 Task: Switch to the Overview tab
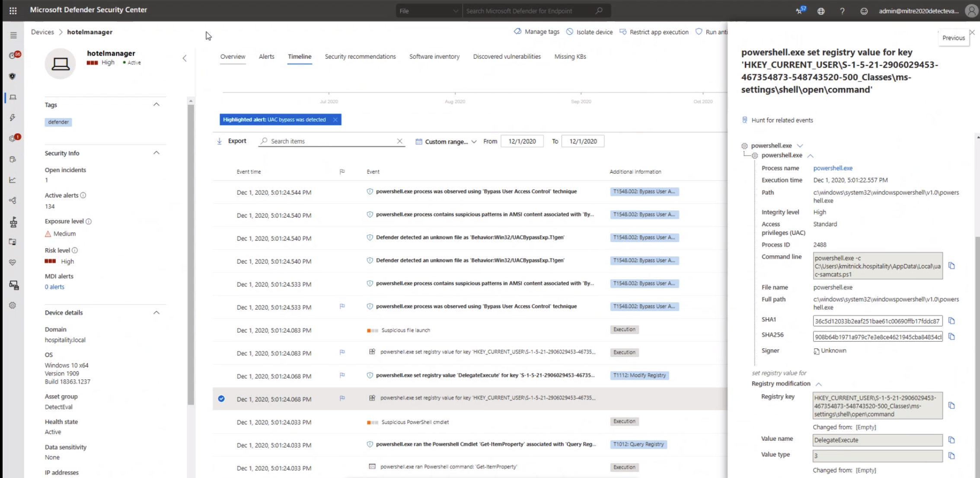(233, 57)
